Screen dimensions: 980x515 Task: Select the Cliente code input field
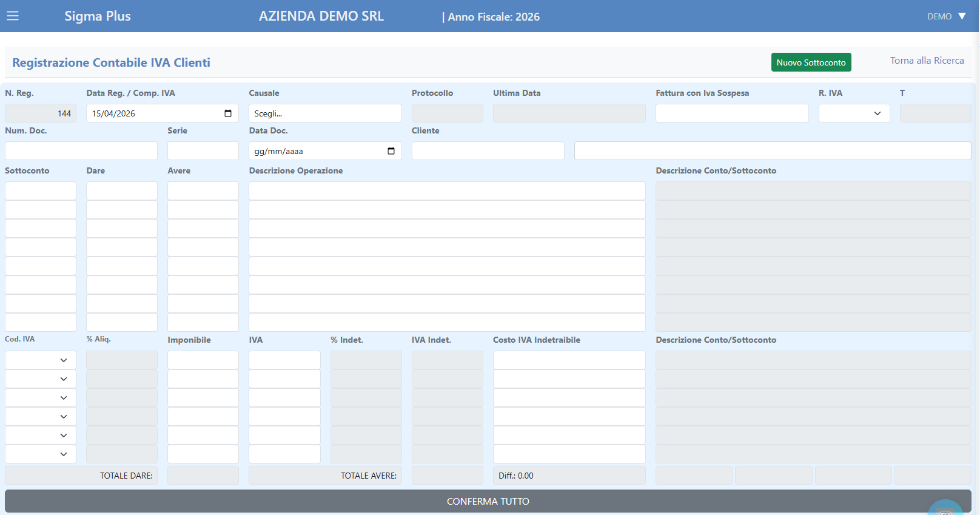coord(488,151)
